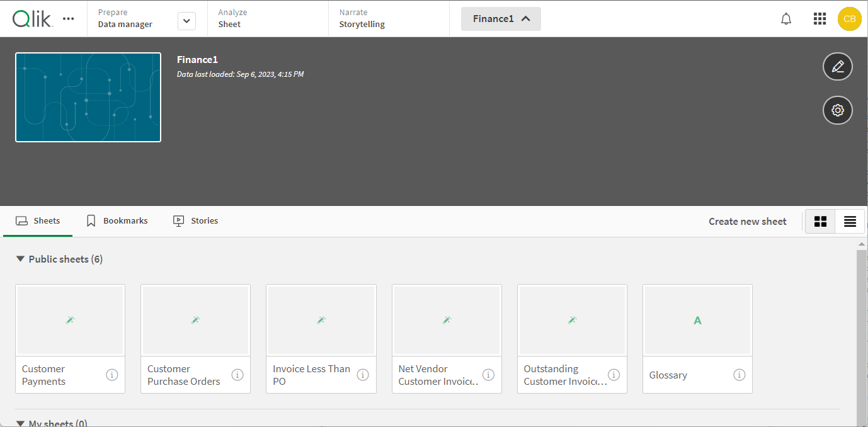Screen dimensions: 868x427
Task: Click the edit pencil icon for Finance1
Action: 837,66
